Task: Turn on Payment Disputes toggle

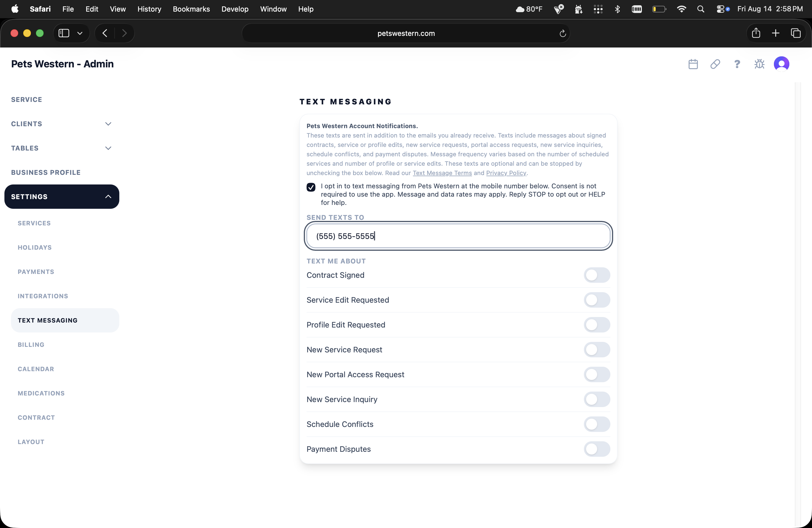Action: pyautogui.click(x=597, y=449)
